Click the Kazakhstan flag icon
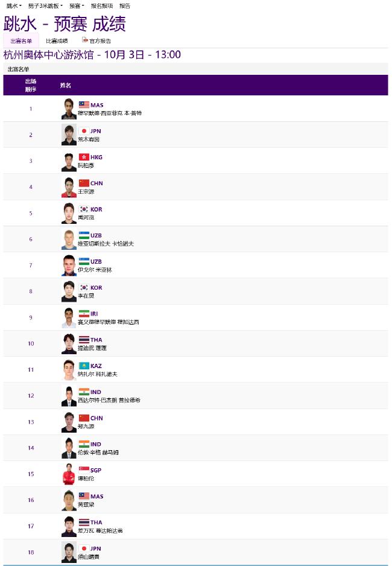Viewport: 392px width, 566px height. click(x=84, y=366)
